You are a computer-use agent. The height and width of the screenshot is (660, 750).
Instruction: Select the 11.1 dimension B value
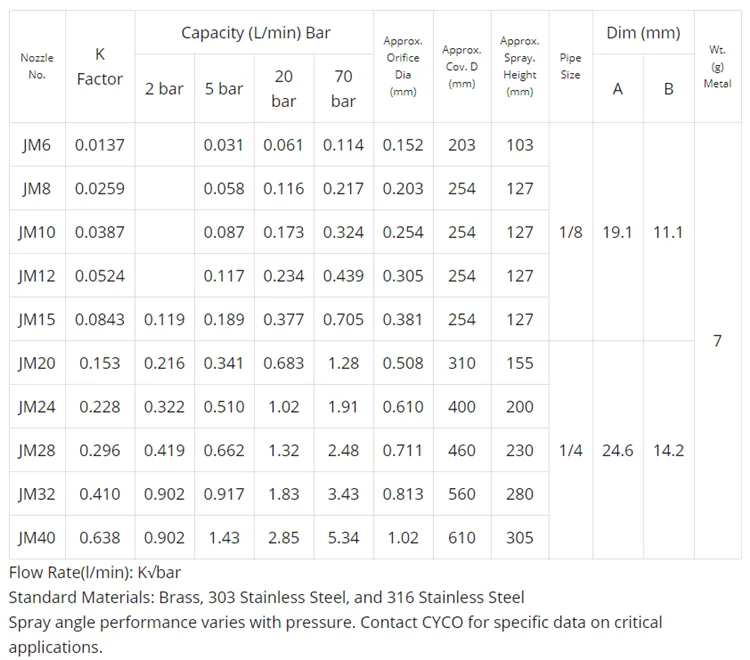[668, 232]
